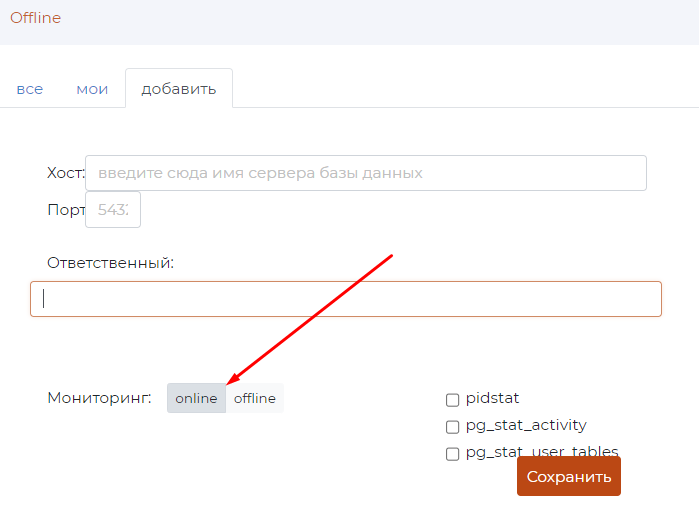This screenshot has width=699, height=511.
Task: Click the Ответственный text field
Action: (x=346, y=299)
